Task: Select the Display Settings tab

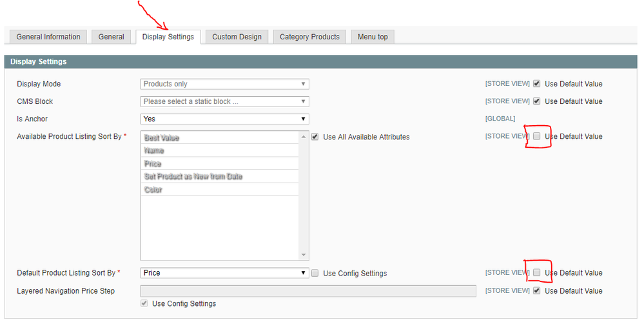Action: [x=168, y=37]
